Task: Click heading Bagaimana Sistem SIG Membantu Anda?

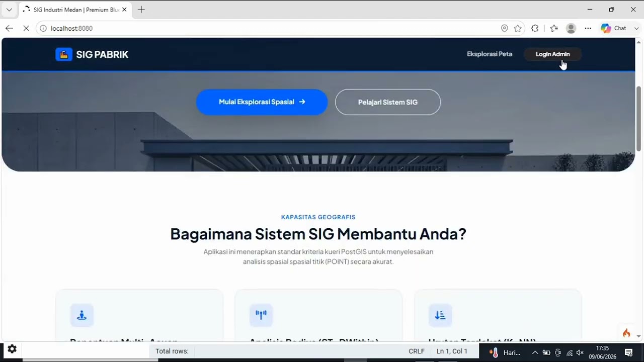Action: (x=318, y=234)
